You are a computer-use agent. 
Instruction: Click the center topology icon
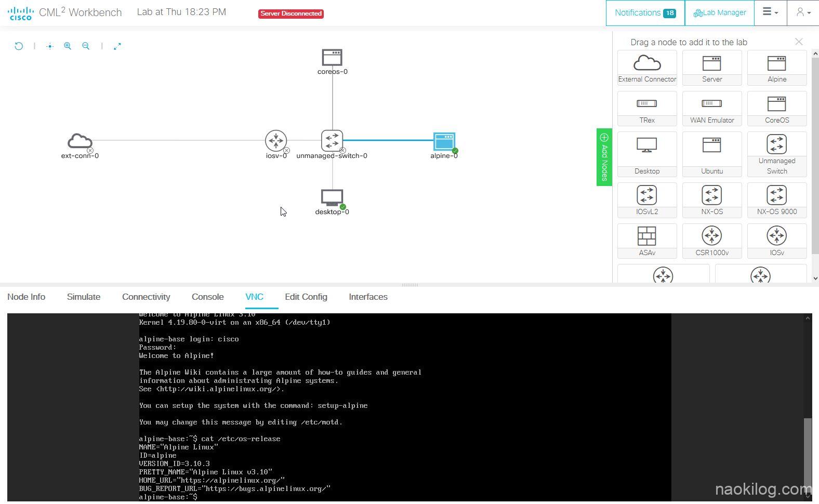(50, 46)
